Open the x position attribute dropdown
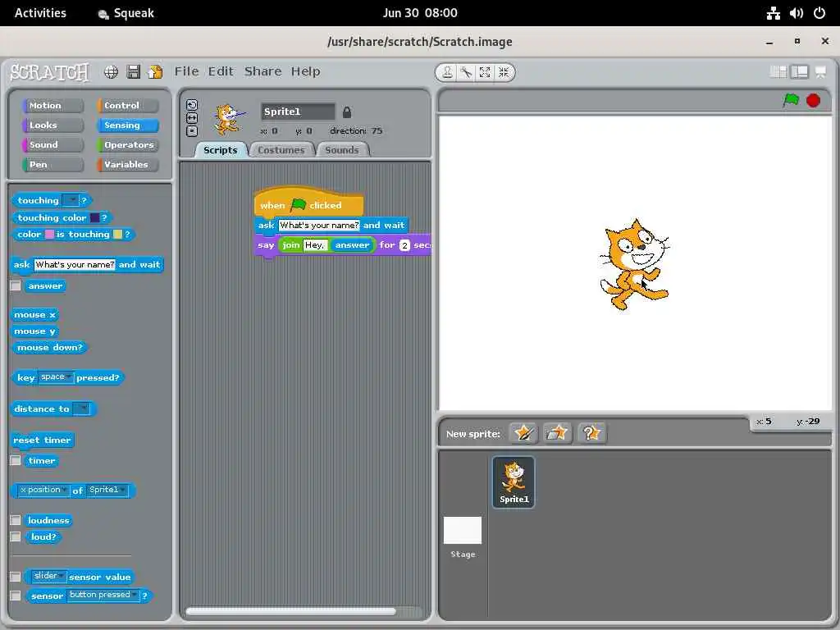 tap(43, 491)
